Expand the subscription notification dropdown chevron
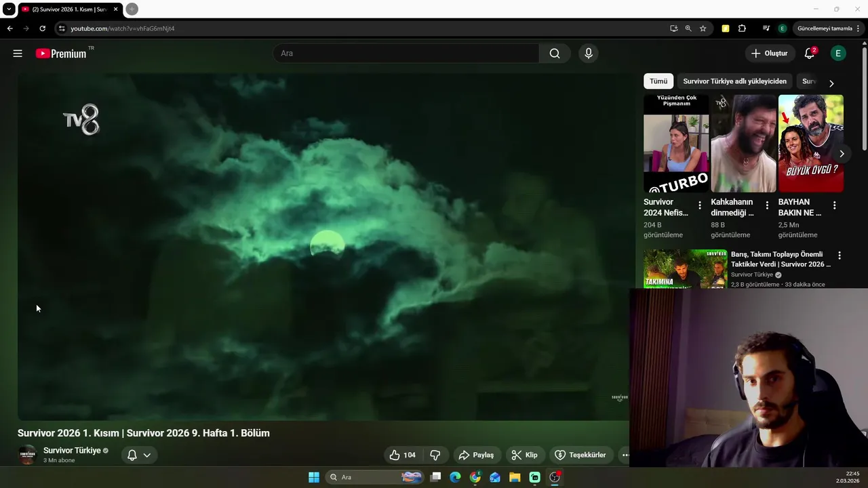The width and height of the screenshot is (868, 488). 146,455
